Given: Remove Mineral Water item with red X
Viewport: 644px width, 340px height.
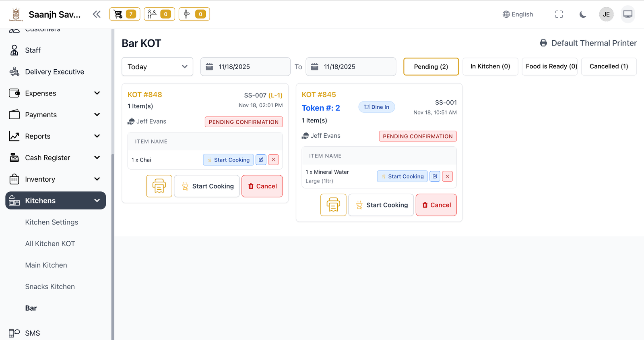Looking at the screenshot, I should 447,176.
